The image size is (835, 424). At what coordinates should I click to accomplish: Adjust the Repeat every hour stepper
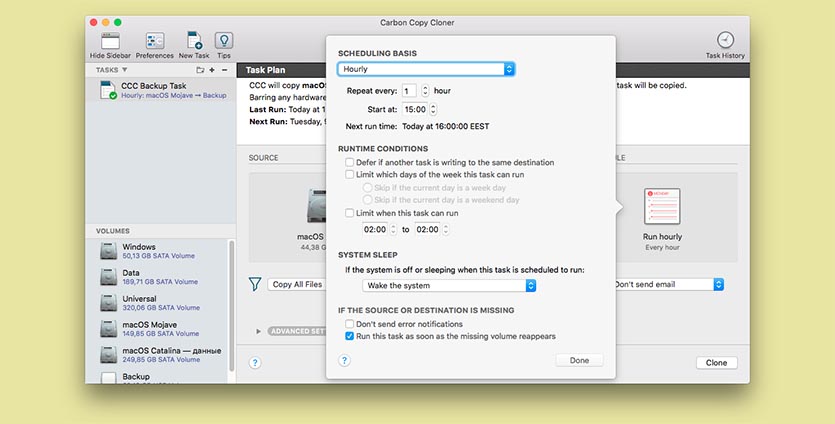[x=425, y=91]
